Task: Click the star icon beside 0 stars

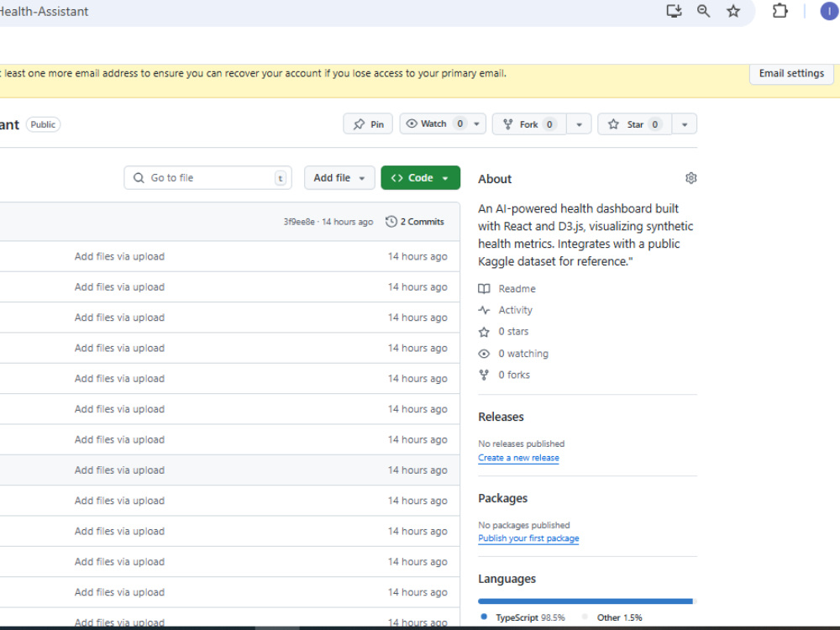Action: click(x=484, y=332)
